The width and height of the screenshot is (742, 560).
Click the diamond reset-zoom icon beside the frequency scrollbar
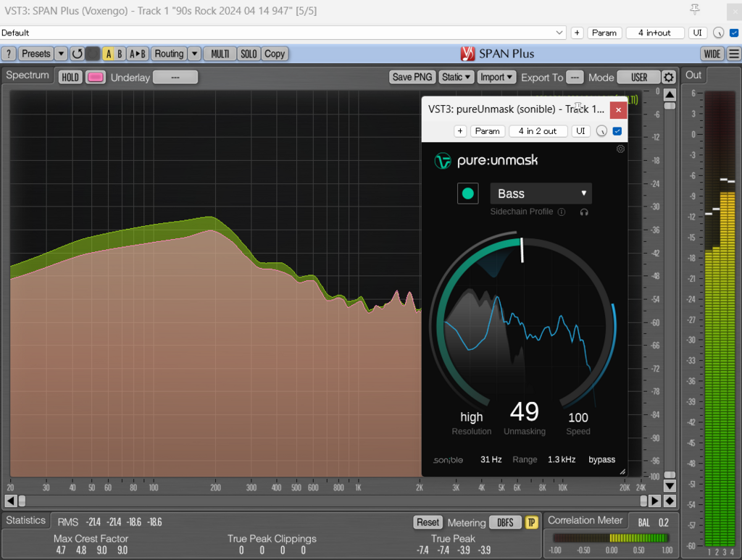670,501
